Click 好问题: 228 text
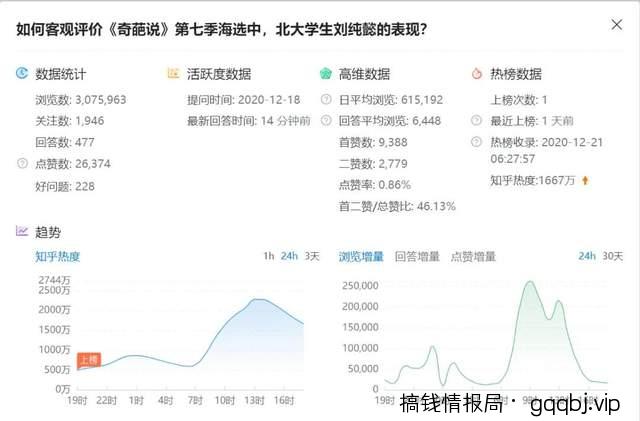This screenshot has height=421, width=640. coord(65,186)
